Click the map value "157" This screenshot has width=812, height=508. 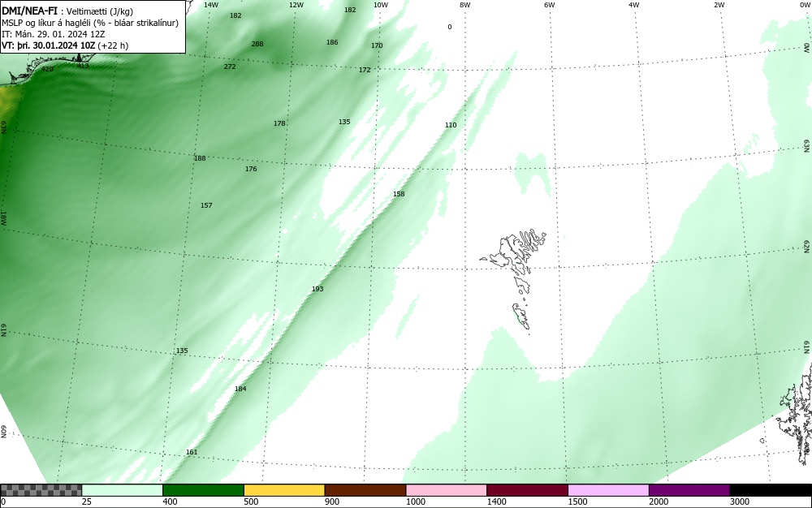tap(206, 206)
